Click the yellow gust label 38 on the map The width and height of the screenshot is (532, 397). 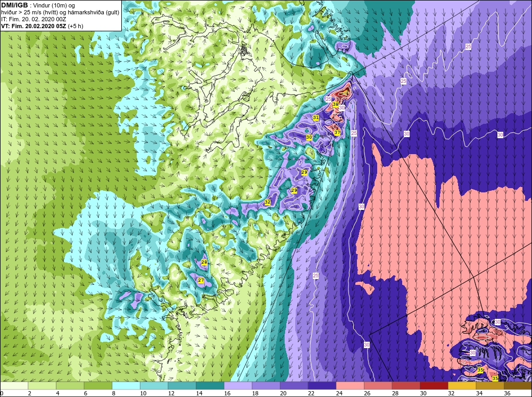(335, 104)
